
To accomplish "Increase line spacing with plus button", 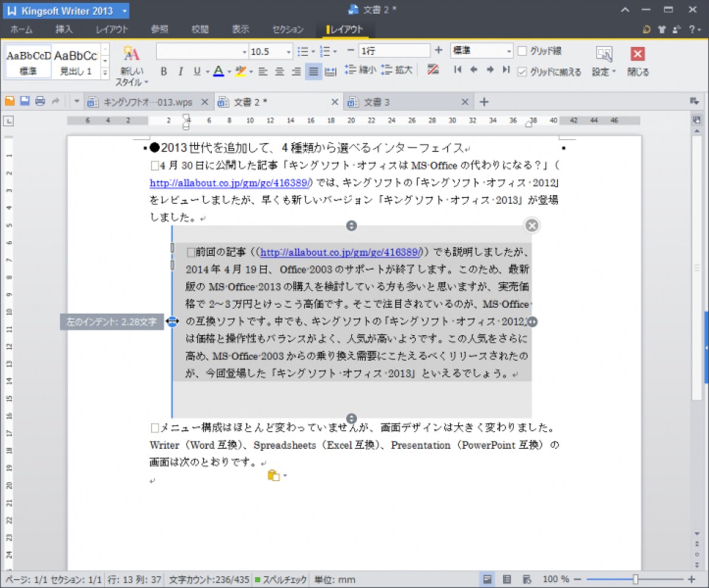I will 438,51.
